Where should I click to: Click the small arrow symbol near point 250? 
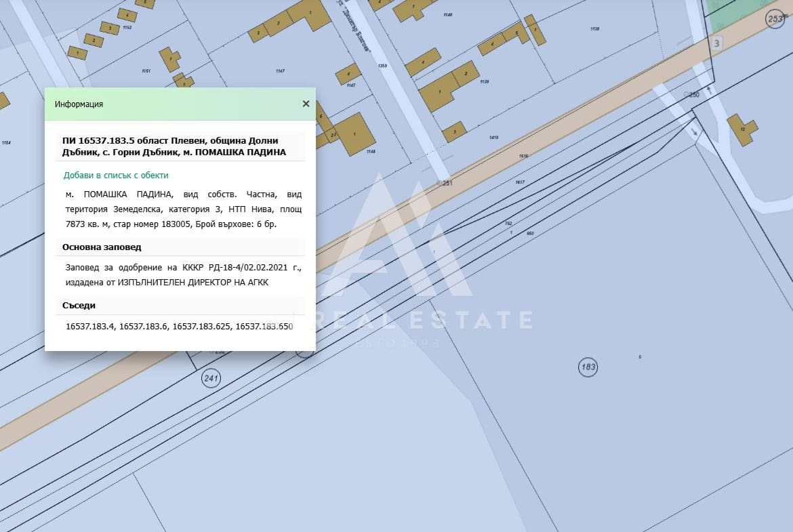pos(708,88)
